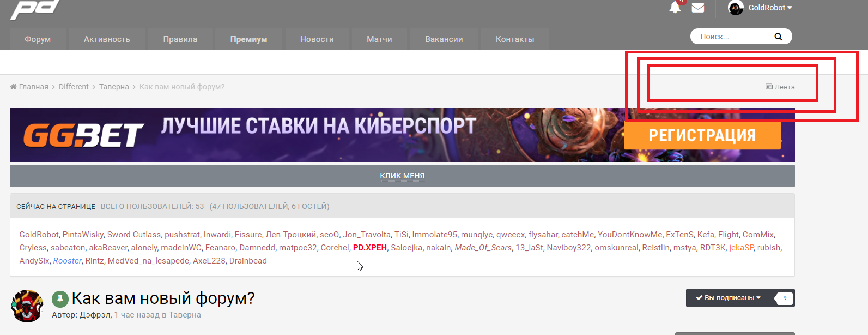Open user jekaSP profile
868x335 pixels.
[742, 248]
